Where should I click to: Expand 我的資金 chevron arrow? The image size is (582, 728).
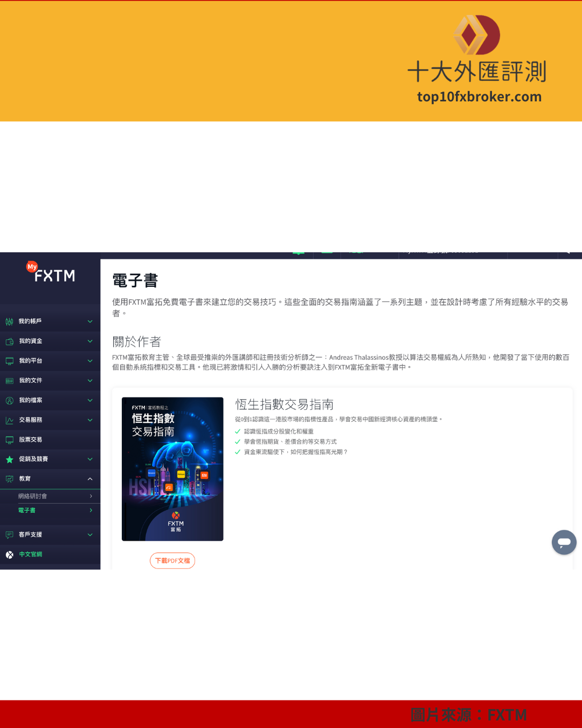click(90, 341)
